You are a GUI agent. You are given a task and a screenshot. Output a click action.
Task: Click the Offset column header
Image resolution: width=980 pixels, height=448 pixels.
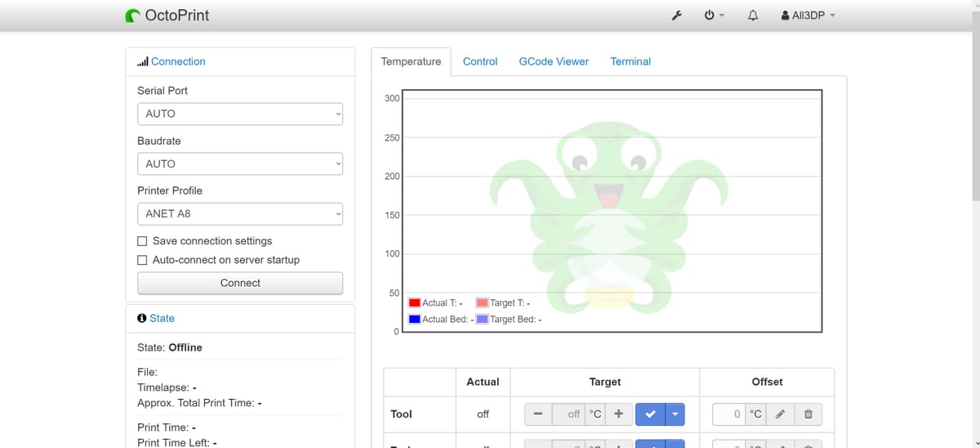[767, 382]
